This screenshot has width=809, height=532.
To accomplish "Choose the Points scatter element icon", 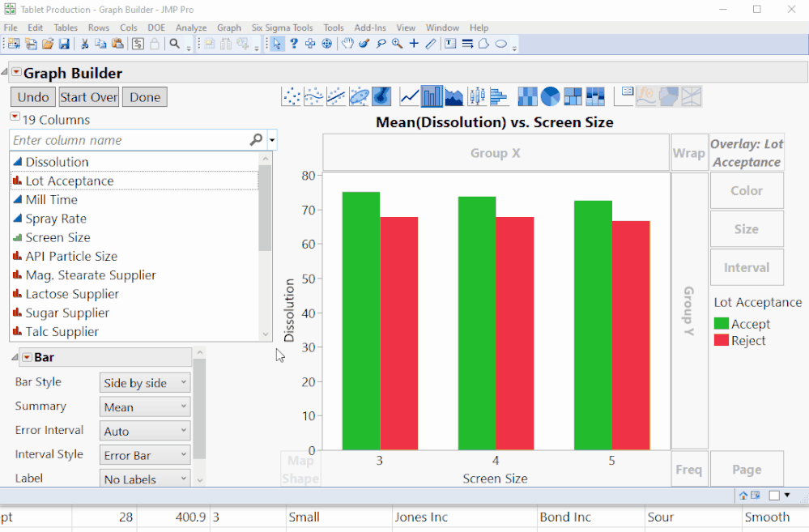I will click(x=291, y=96).
